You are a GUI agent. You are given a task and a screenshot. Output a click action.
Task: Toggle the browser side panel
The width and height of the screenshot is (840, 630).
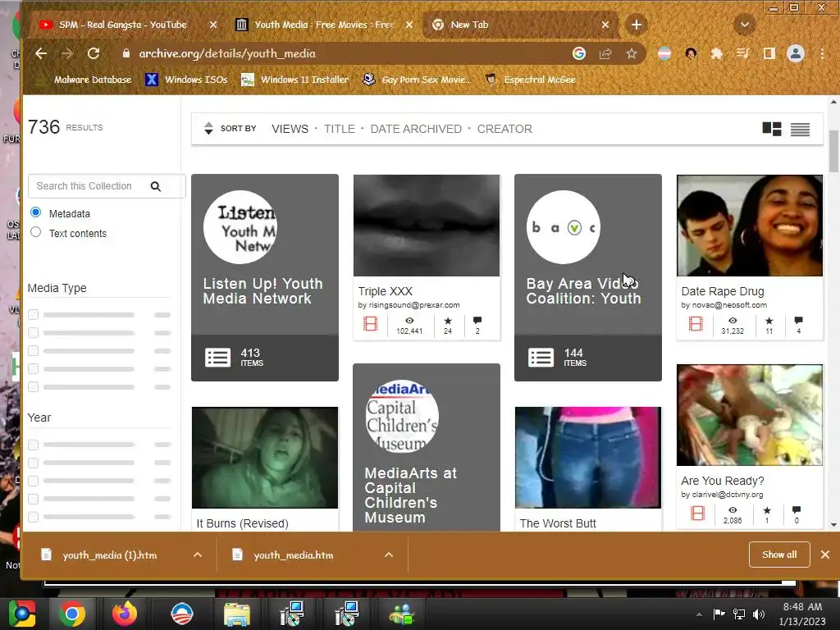769,53
